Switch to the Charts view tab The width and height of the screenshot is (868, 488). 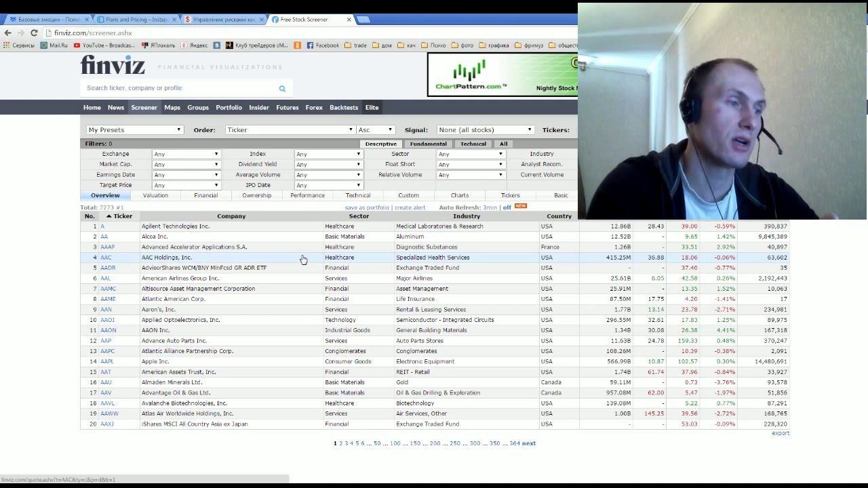[x=460, y=195]
